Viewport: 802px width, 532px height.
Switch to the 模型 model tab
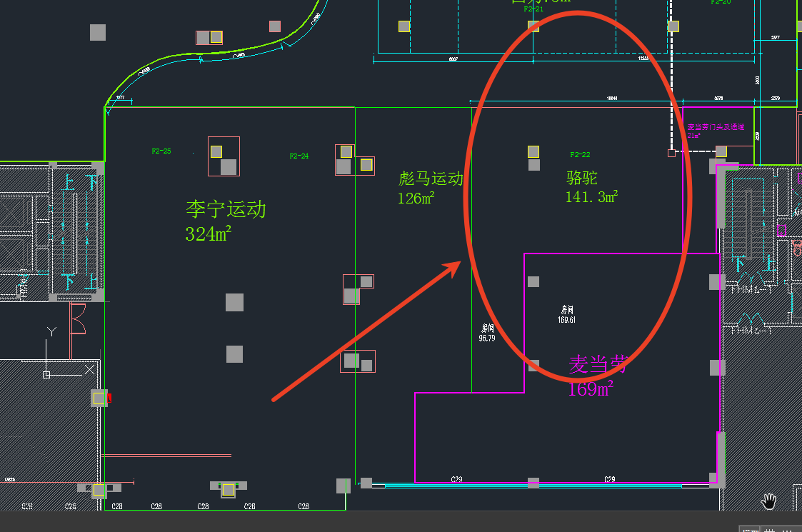tap(750, 530)
